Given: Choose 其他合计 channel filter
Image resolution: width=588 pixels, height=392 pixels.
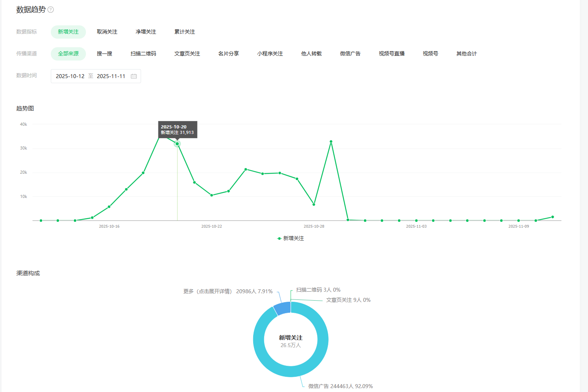Looking at the screenshot, I should pos(466,54).
